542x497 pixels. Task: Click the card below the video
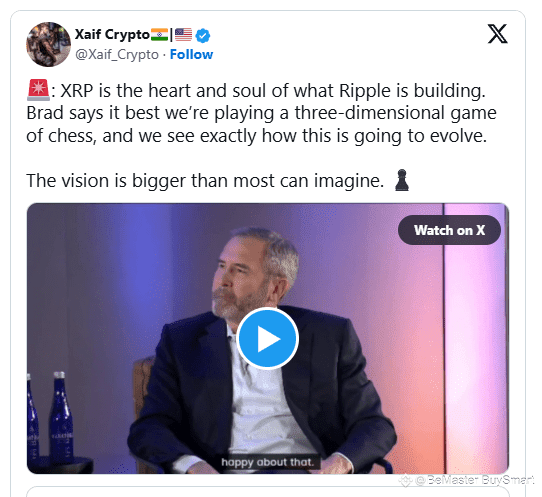[x=268, y=492]
